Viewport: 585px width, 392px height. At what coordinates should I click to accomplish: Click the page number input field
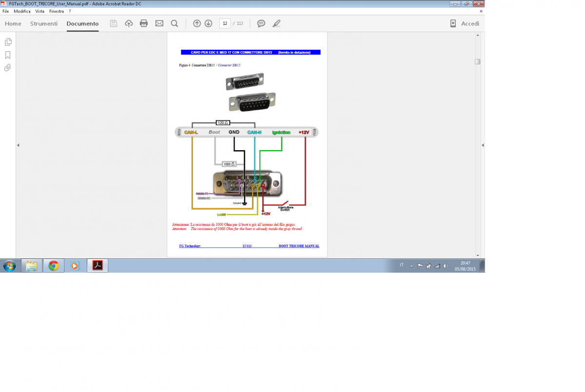225,23
